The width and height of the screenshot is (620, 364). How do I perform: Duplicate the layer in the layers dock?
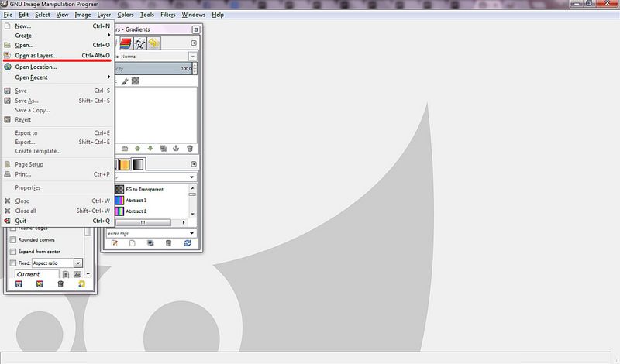point(163,149)
